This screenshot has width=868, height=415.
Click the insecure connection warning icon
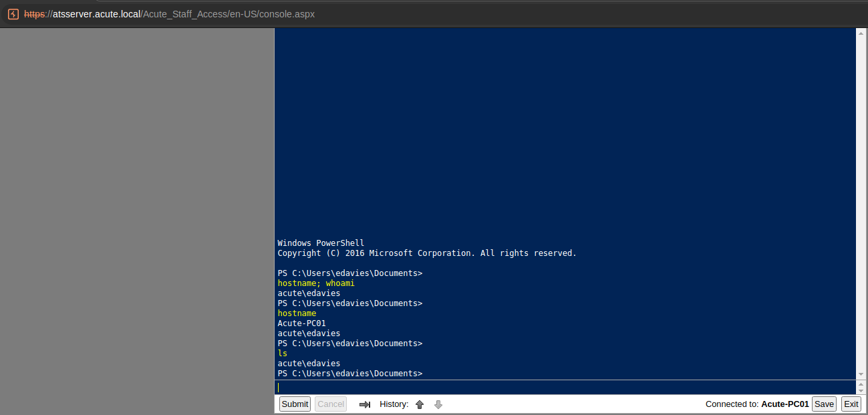(13, 14)
